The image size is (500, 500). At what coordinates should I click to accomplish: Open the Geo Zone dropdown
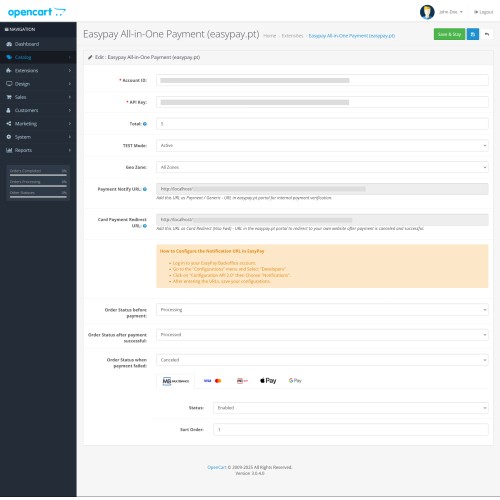tap(322, 167)
